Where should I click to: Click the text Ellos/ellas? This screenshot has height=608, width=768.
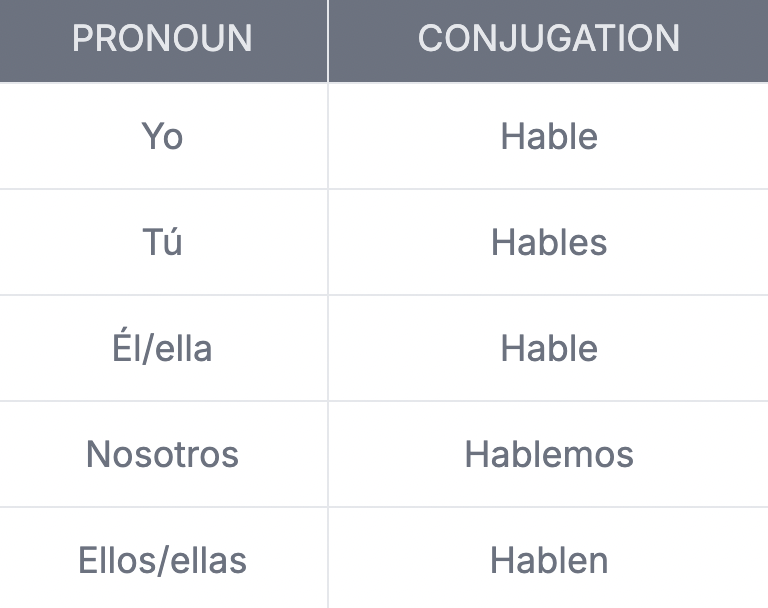162,560
